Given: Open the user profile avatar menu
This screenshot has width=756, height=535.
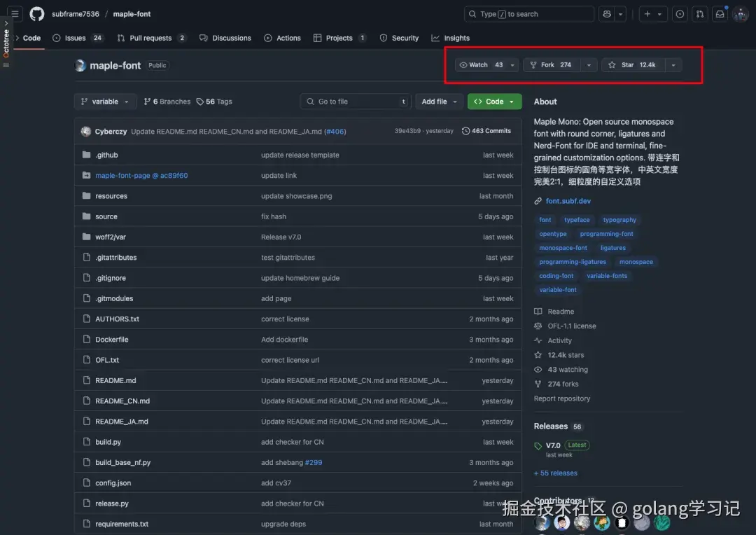Looking at the screenshot, I should point(741,14).
